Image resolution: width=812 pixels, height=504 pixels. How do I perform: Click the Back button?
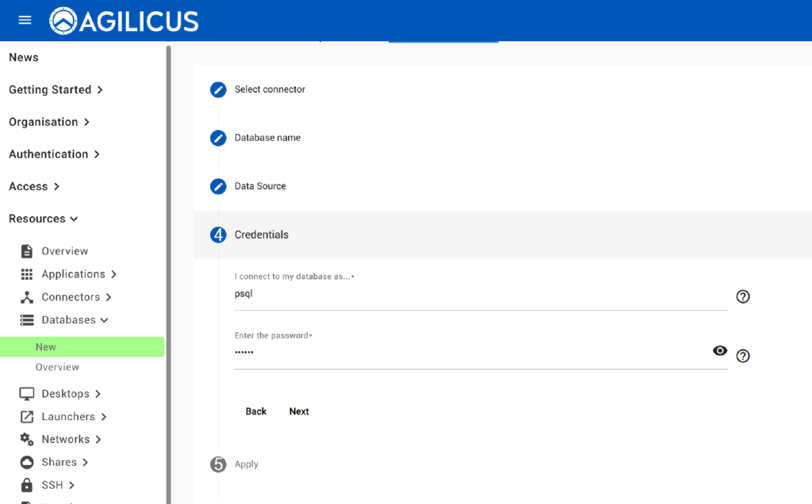pos(256,411)
